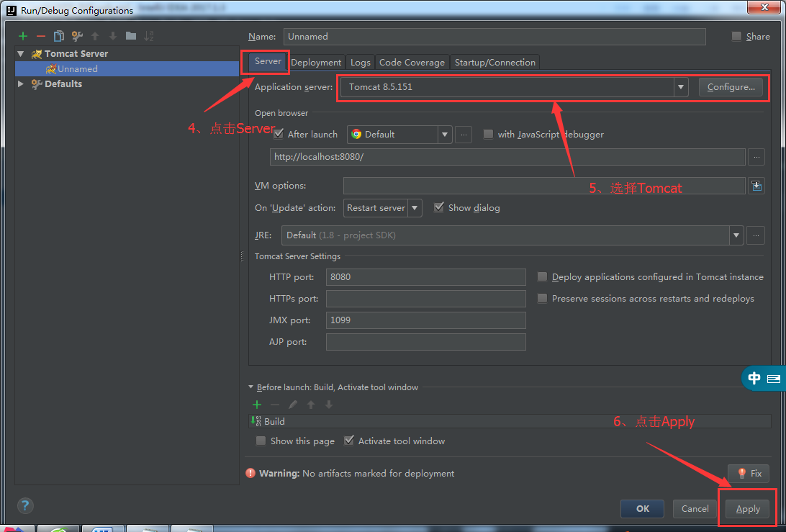Click the browse button next to browser dropdown

tap(464, 135)
